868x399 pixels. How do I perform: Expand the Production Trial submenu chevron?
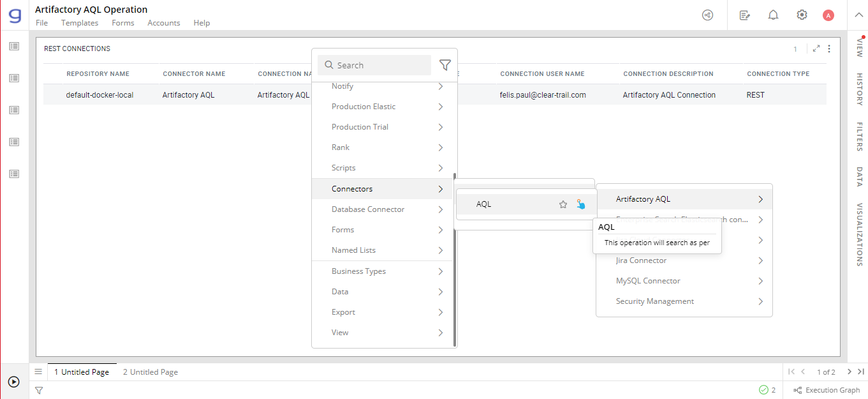pos(440,127)
